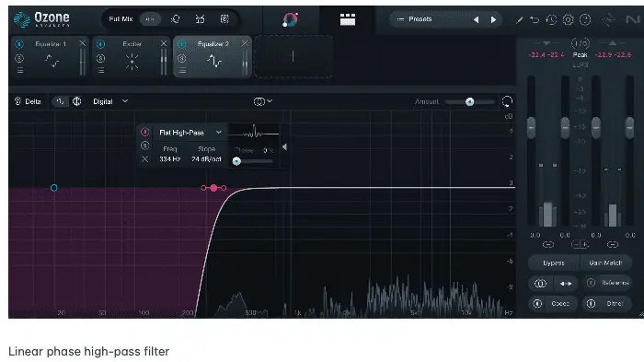
Task: Click the Bypass button
Action: tap(553, 263)
